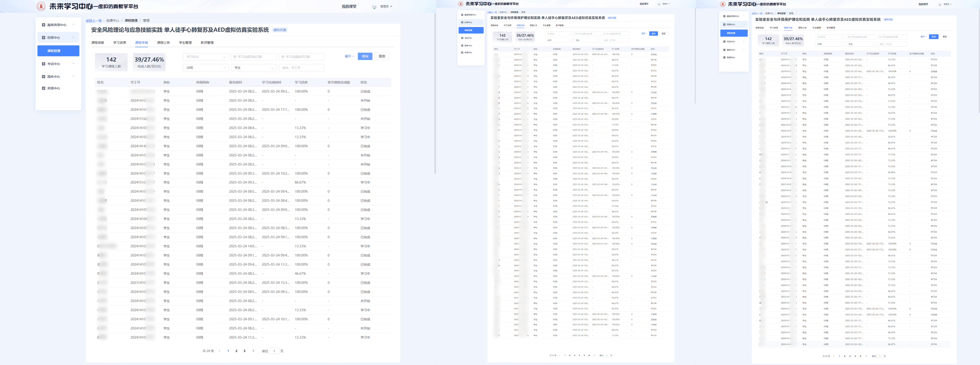Open the 02班 class dropdown

click(559, 40)
